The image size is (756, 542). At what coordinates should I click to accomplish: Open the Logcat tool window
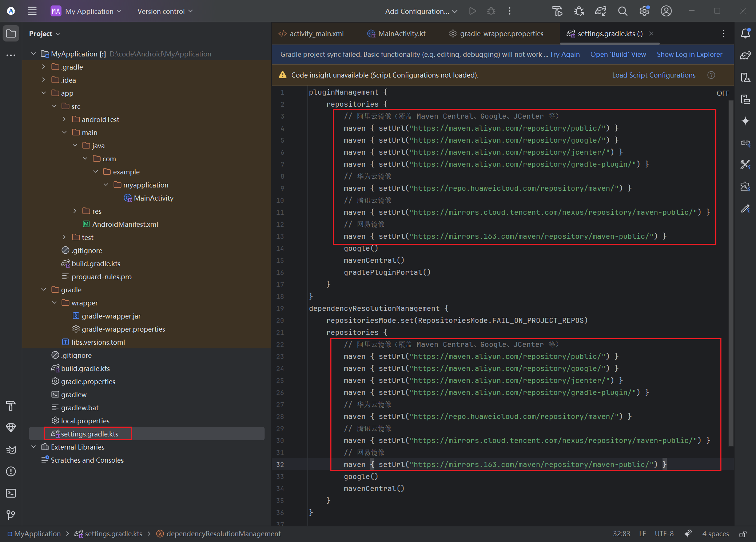[11, 450]
